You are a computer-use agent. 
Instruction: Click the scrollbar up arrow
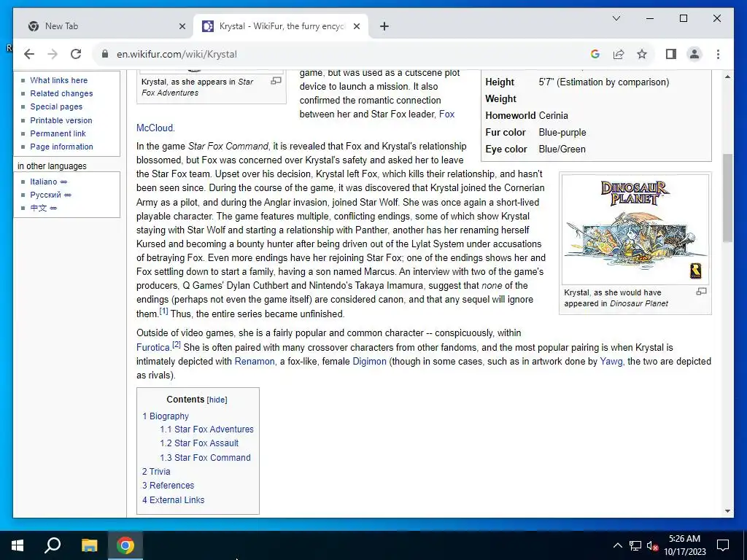(727, 77)
